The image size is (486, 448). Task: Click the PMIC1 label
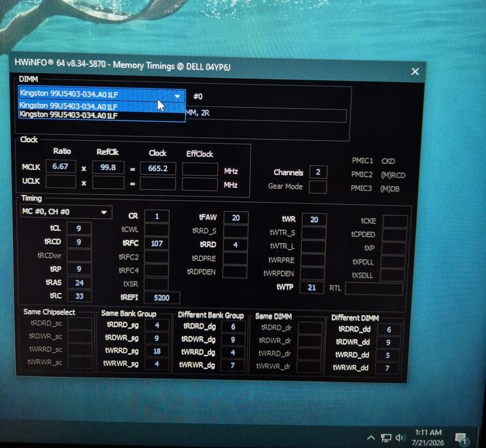click(x=362, y=161)
